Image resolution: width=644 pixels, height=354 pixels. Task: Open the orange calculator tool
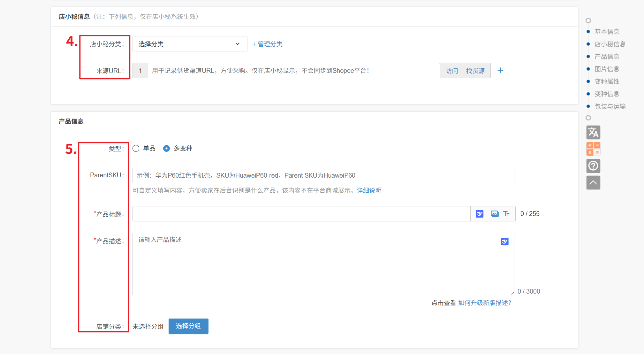[x=593, y=149]
